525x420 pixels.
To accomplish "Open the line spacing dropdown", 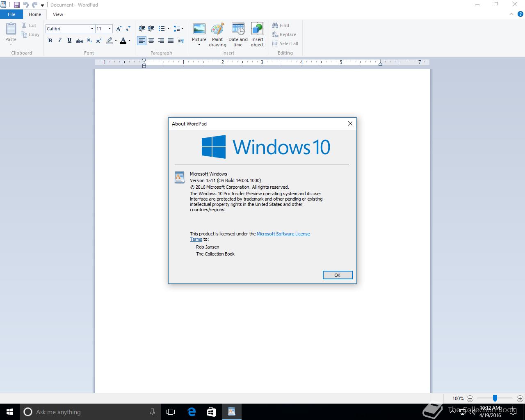I will pos(178,29).
